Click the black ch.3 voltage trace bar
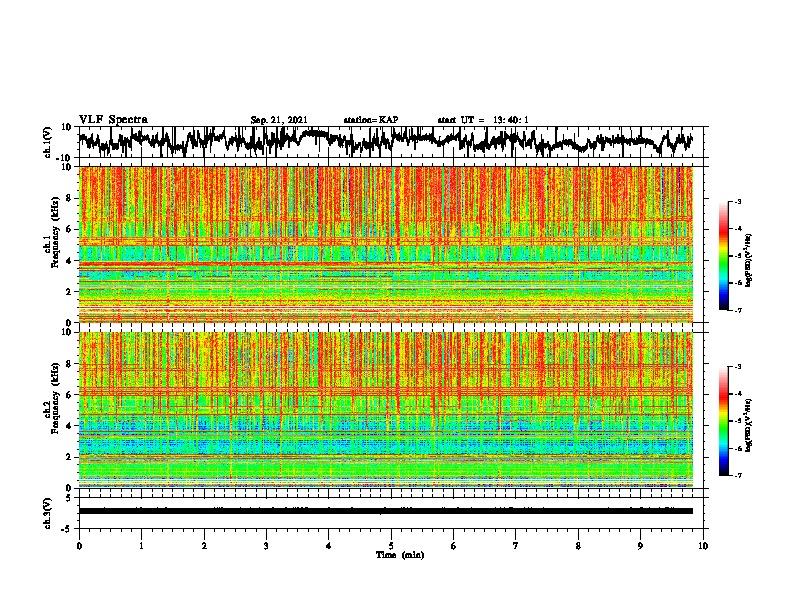 [386, 511]
